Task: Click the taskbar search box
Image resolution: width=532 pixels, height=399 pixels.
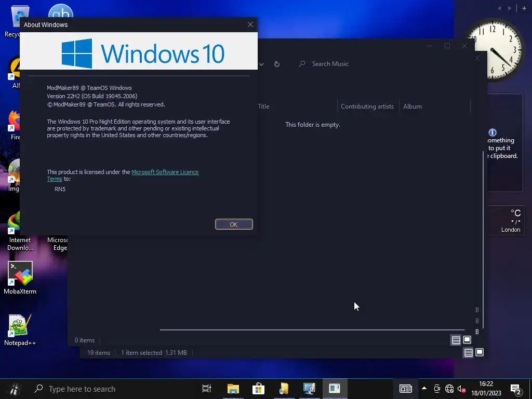Action: click(x=112, y=389)
